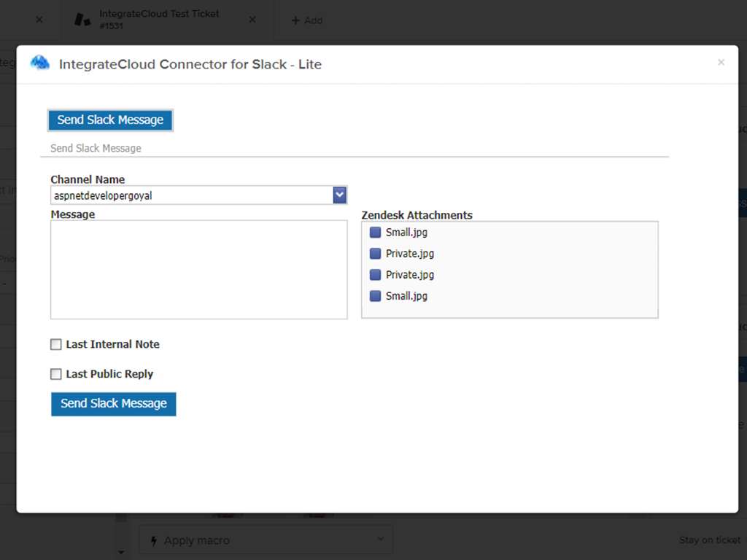Check the second Private.jpg attachment

pos(375,275)
